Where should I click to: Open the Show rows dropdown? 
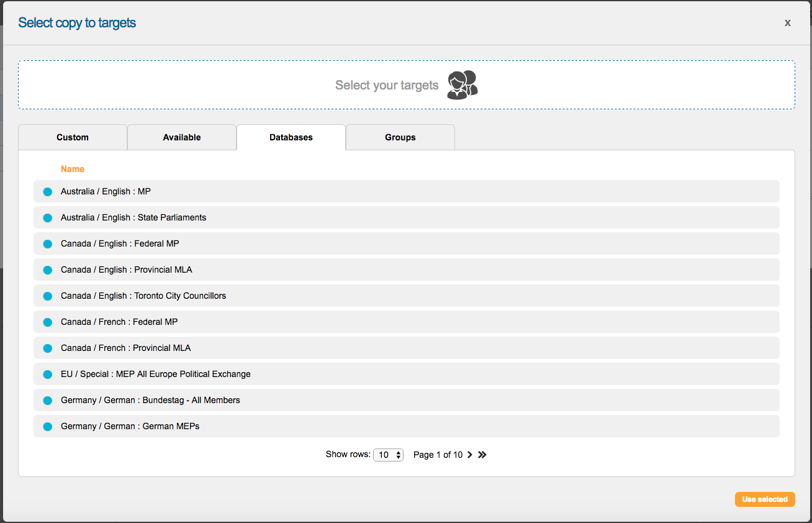pos(388,455)
